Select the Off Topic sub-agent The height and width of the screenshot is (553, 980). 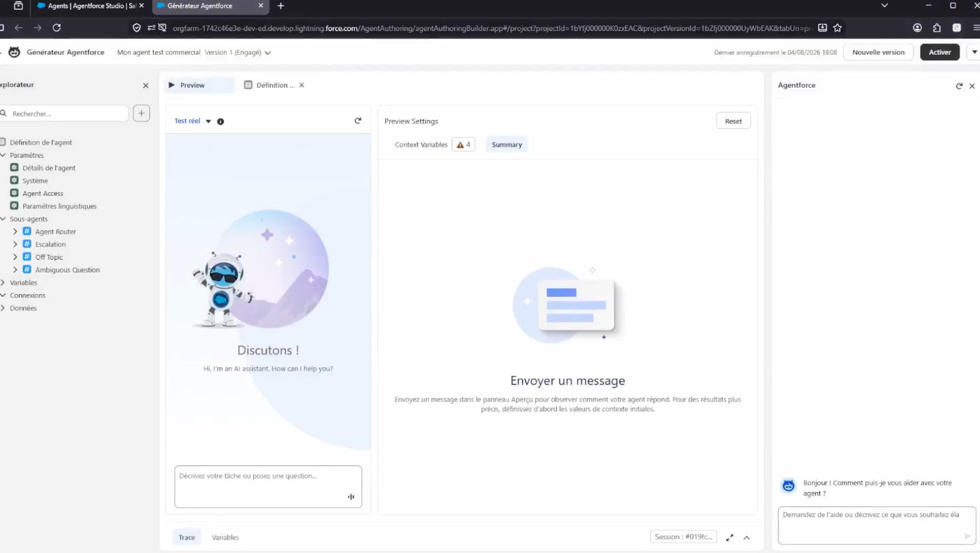[49, 257]
